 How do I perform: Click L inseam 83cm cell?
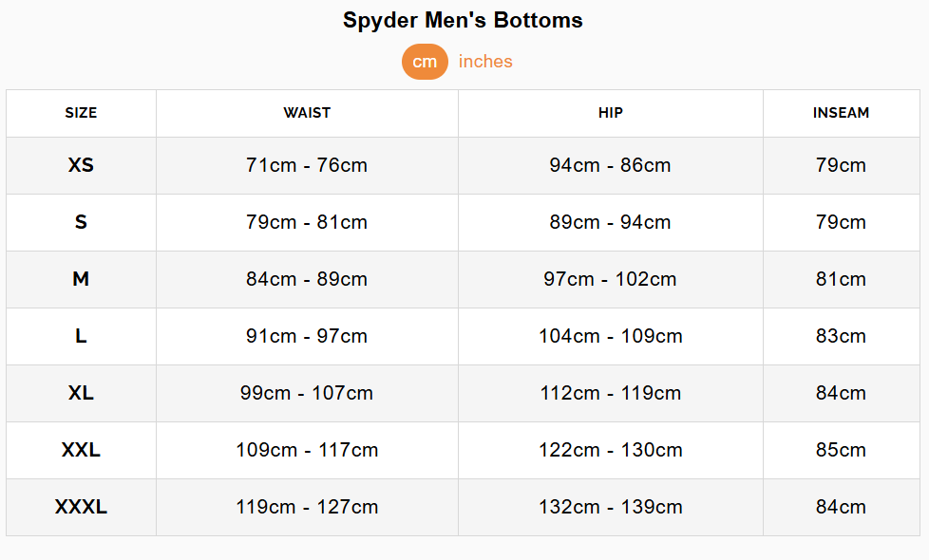(x=841, y=336)
